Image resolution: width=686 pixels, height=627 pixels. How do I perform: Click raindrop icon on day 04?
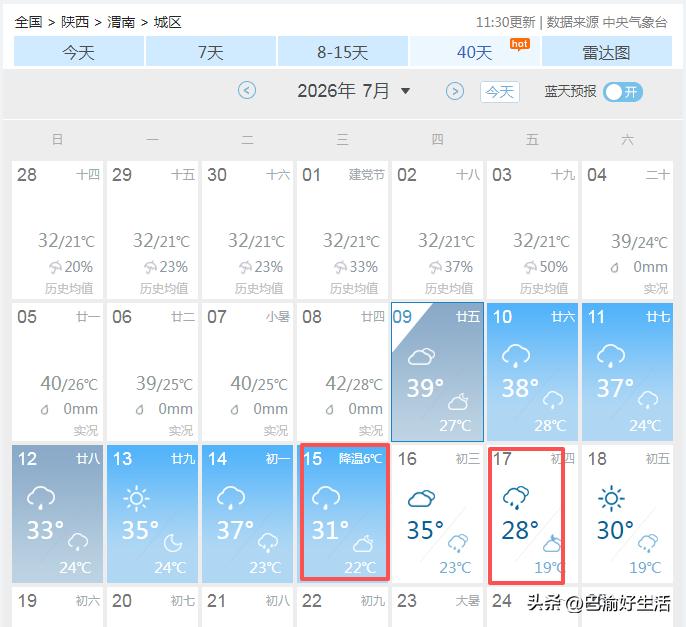tap(615, 267)
